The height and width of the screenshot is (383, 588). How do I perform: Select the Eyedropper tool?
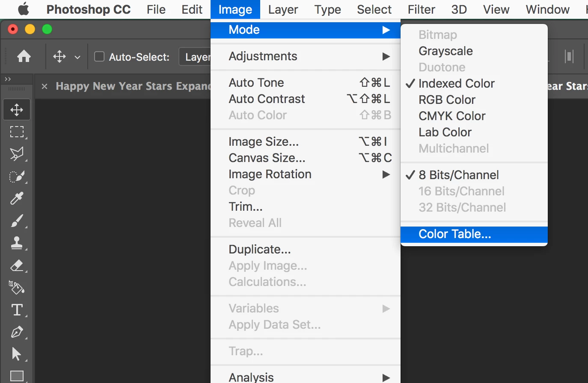[17, 198]
